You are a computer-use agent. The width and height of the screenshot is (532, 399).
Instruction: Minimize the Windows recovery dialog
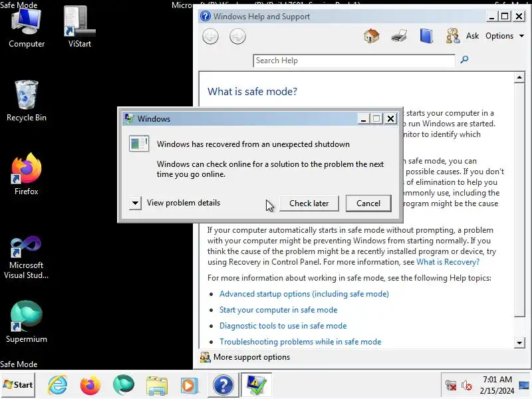click(363, 118)
